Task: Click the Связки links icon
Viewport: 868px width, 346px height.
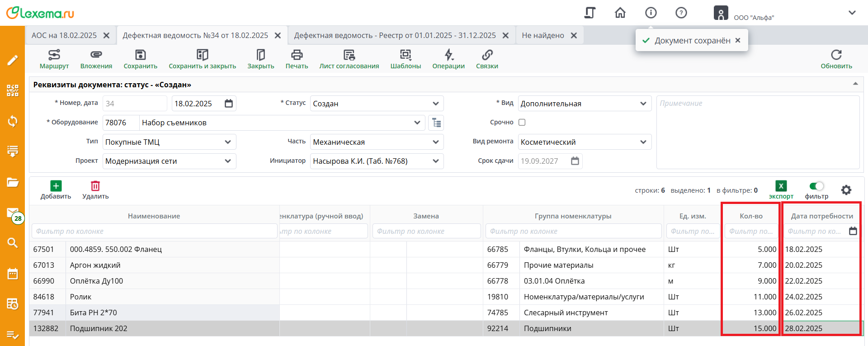Action: tap(487, 55)
